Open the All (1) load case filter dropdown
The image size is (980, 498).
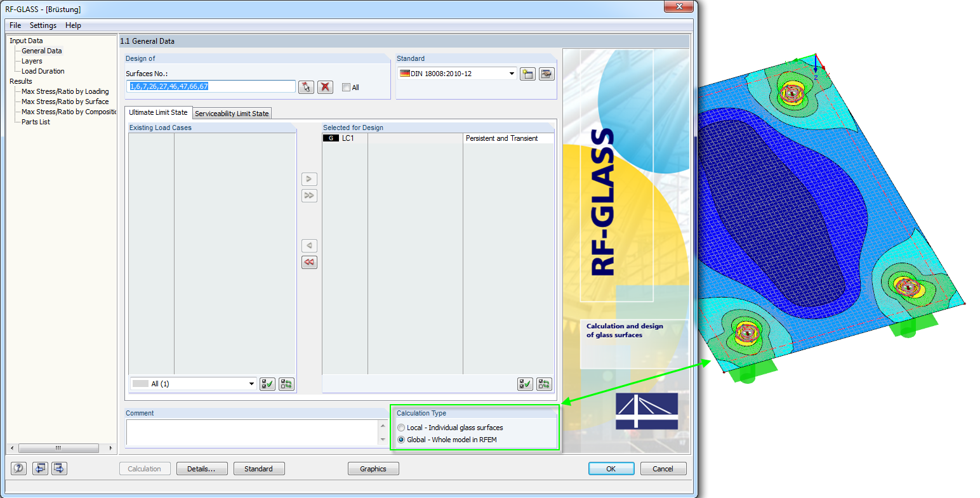click(251, 384)
